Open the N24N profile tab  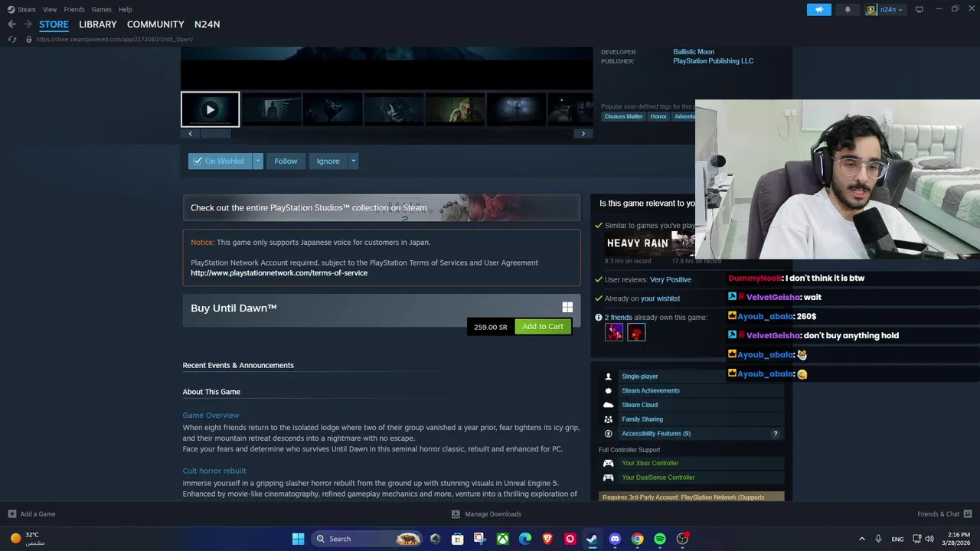207,24
